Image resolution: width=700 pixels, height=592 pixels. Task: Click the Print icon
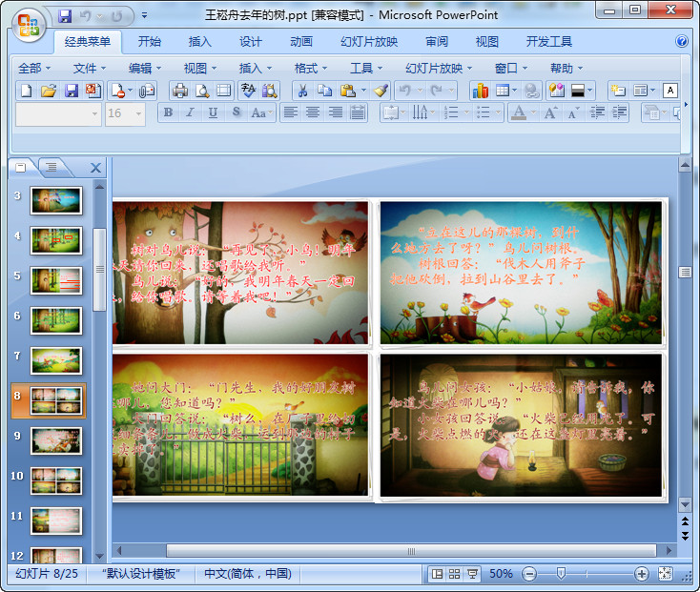click(180, 91)
